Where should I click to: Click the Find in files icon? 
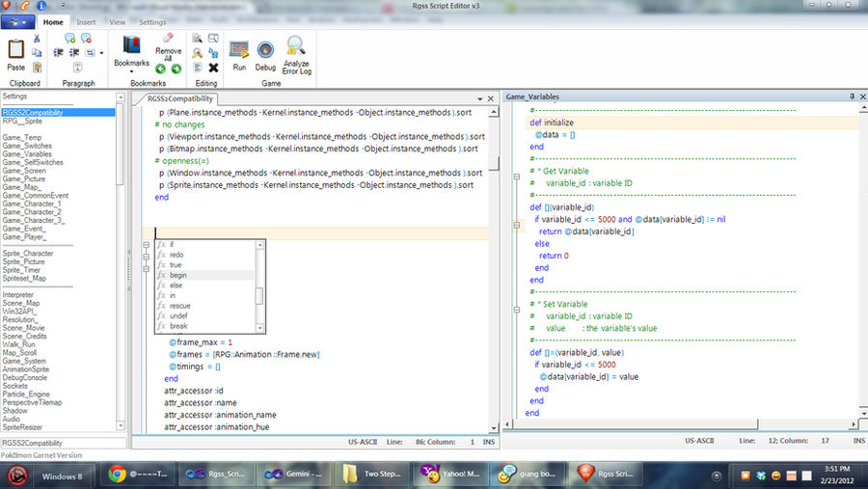tap(213, 39)
